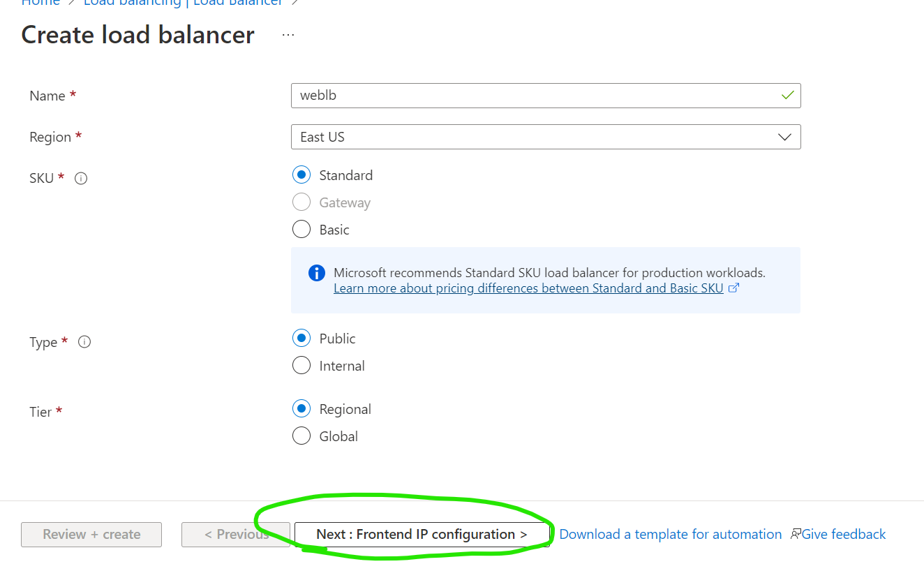The image size is (924, 564).
Task: Choose Internal load balancer type
Action: point(301,366)
